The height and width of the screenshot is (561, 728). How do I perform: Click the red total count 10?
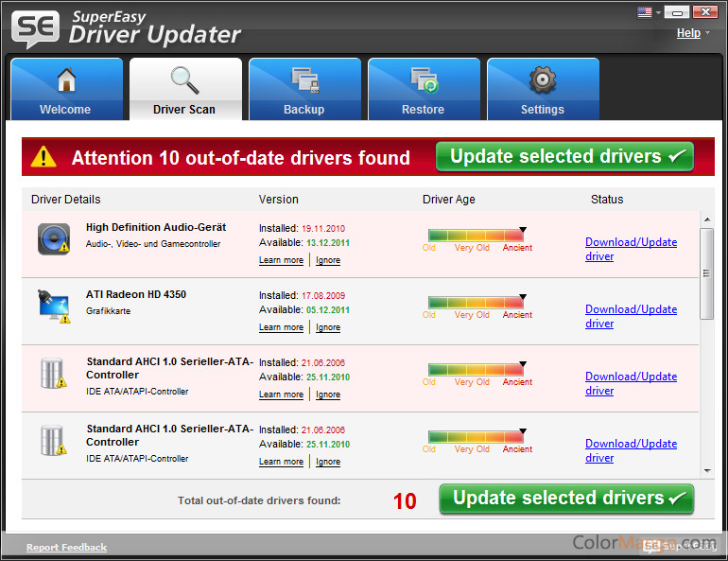405,501
